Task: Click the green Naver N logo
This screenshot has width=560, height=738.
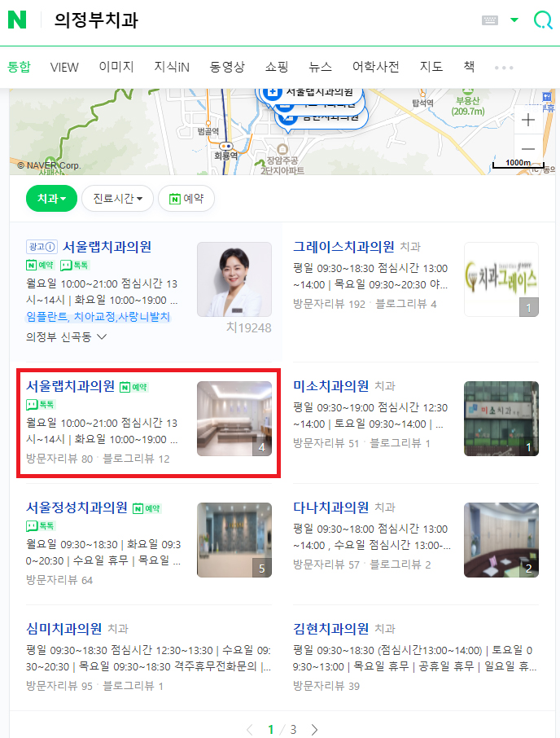Action: 17,20
